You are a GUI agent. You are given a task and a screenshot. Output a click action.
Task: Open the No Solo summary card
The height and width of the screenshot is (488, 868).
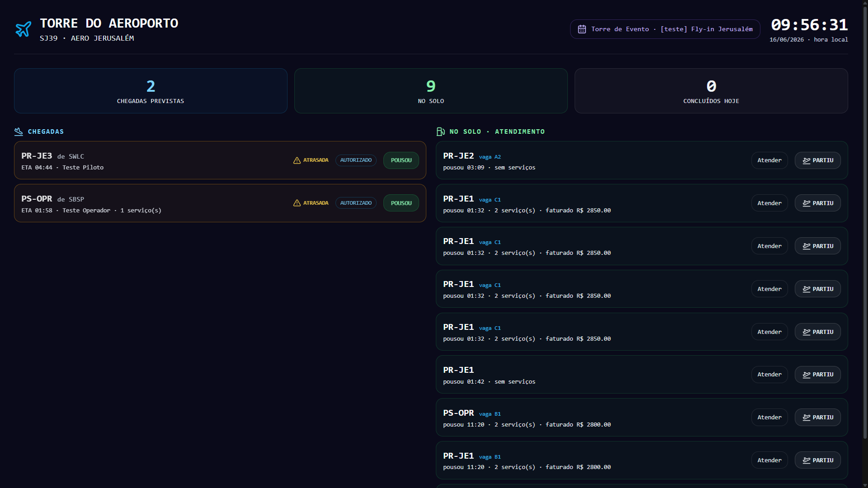pyautogui.click(x=431, y=91)
